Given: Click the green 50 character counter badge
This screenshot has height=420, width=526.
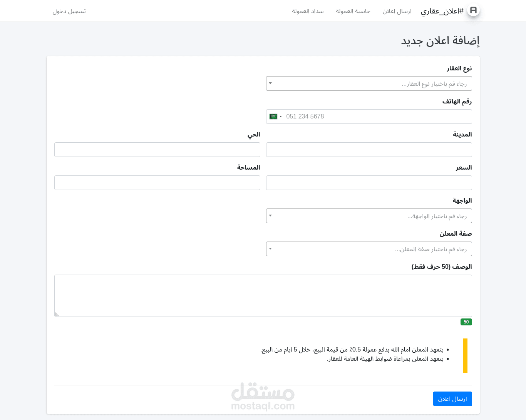Looking at the screenshot, I should (466, 322).
